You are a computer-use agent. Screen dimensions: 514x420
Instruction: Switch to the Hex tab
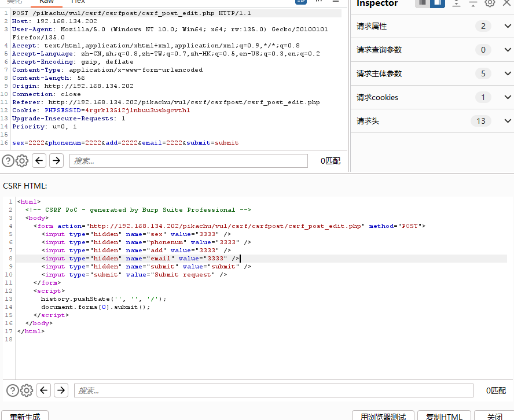78,2
